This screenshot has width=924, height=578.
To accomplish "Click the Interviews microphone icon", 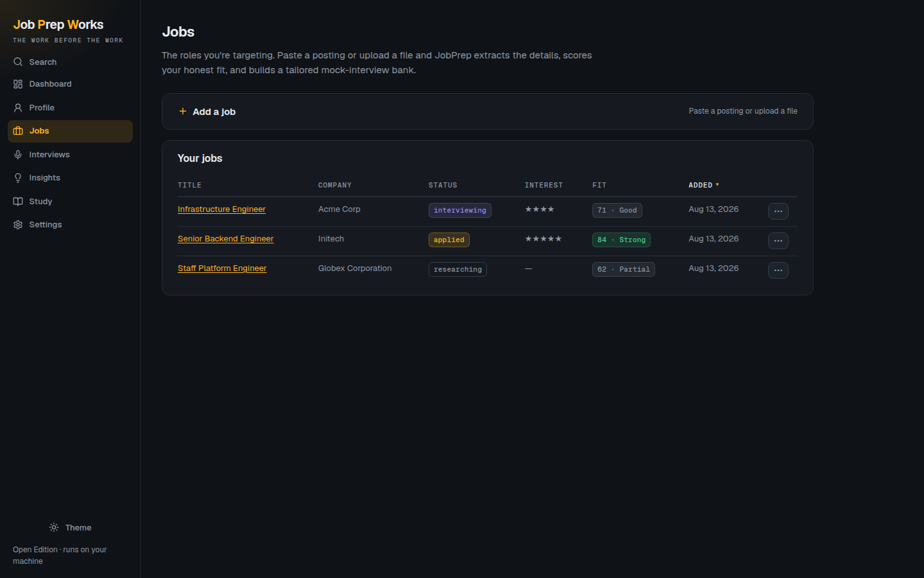I will (x=18, y=155).
